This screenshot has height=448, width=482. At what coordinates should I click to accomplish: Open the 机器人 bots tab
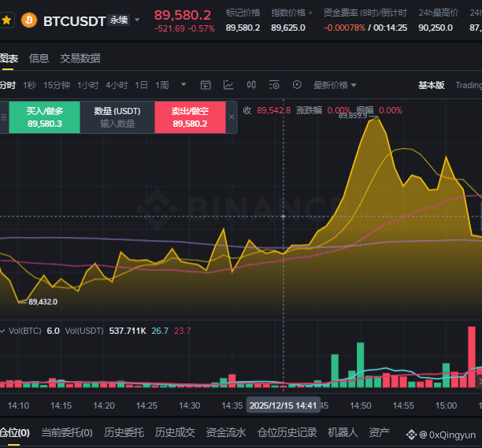(x=343, y=432)
